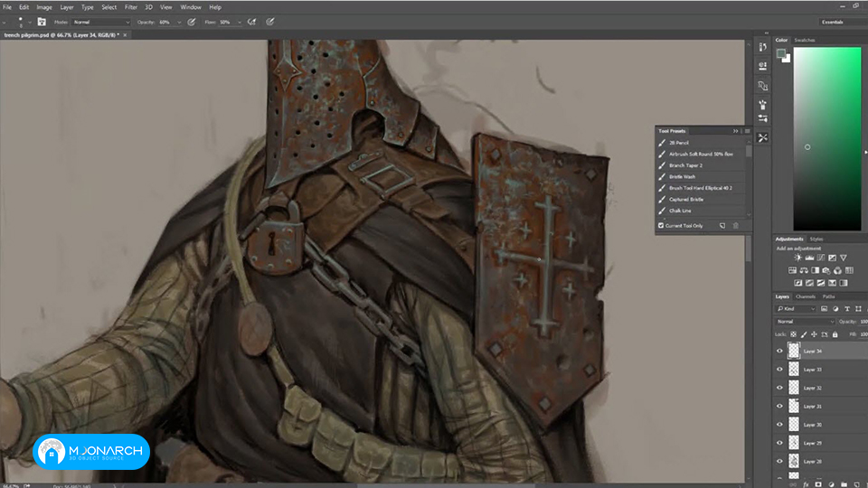Open the Window menu
Image resolution: width=868 pixels, height=488 pixels.
[x=191, y=7]
